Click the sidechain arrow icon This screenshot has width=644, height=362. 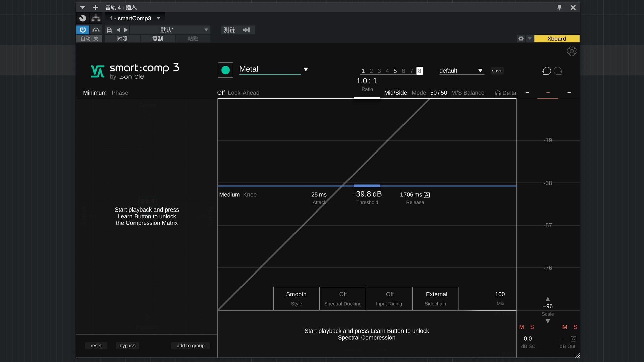click(x=246, y=30)
